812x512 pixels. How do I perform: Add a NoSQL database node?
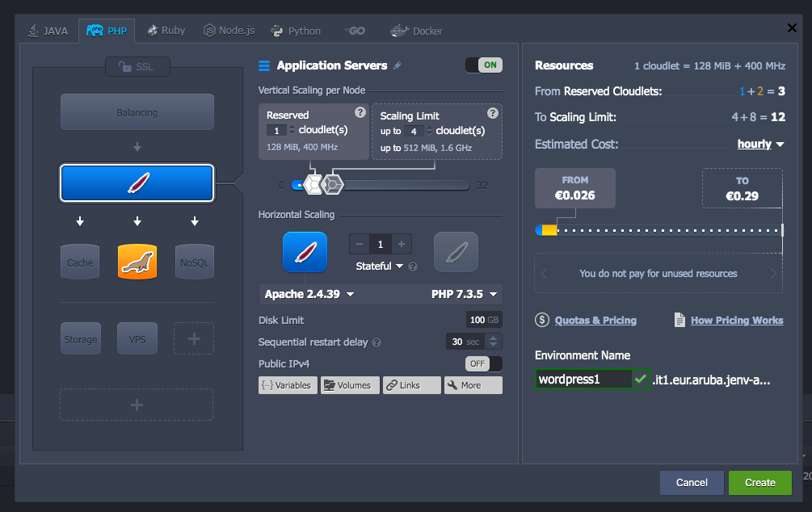(194, 261)
